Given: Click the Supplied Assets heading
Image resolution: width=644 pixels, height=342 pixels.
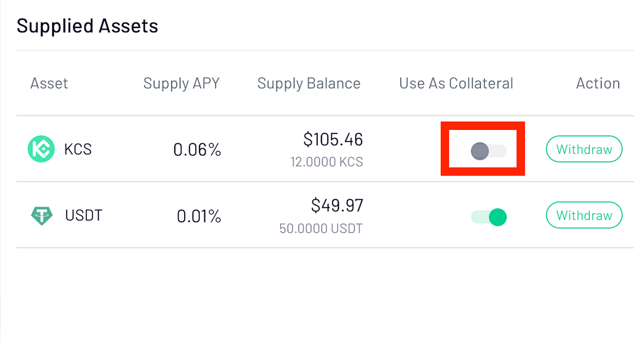Looking at the screenshot, I should (87, 26).
